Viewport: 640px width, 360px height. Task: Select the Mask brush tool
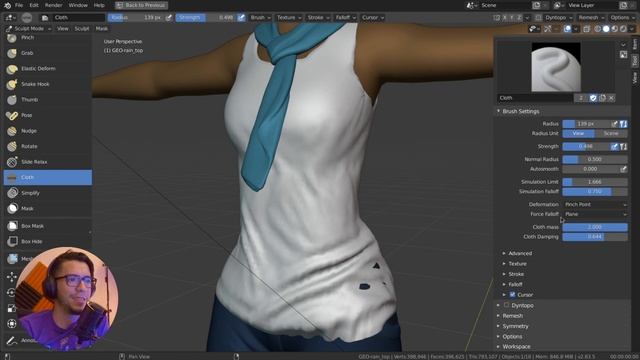(48, 208)
